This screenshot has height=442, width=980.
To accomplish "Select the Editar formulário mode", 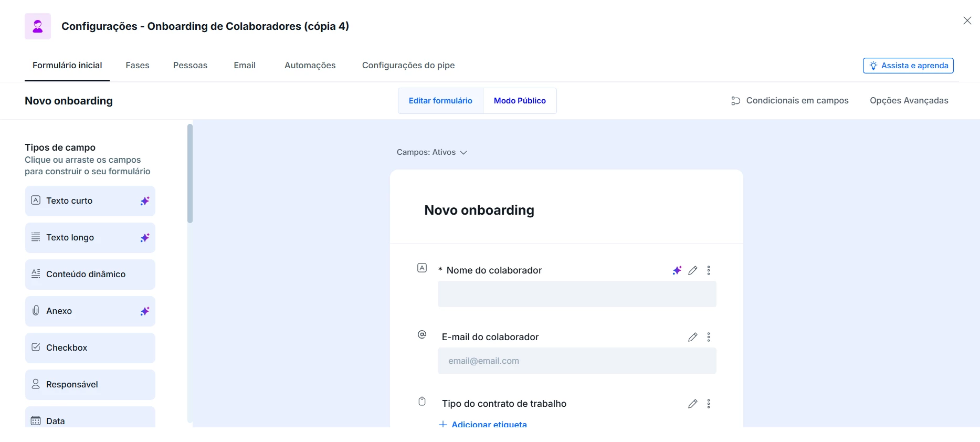I will (x=440, y=101).
